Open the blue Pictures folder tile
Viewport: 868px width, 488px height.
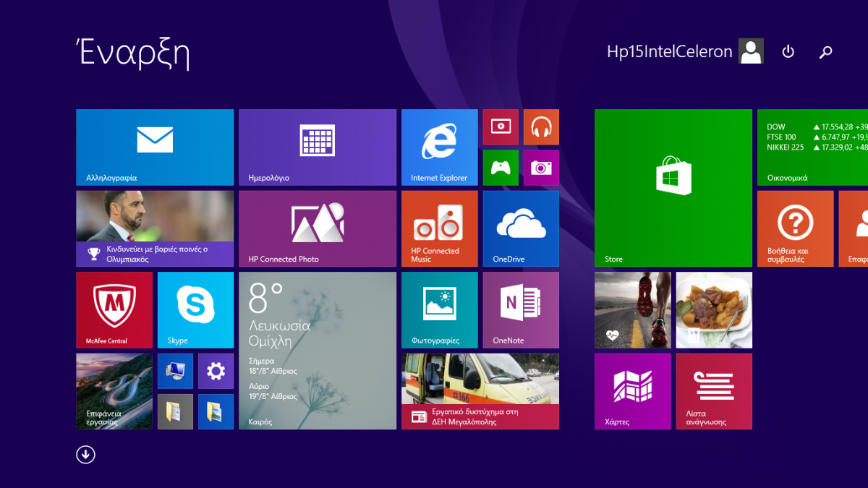pyautogui.click(x=216, y=411)
